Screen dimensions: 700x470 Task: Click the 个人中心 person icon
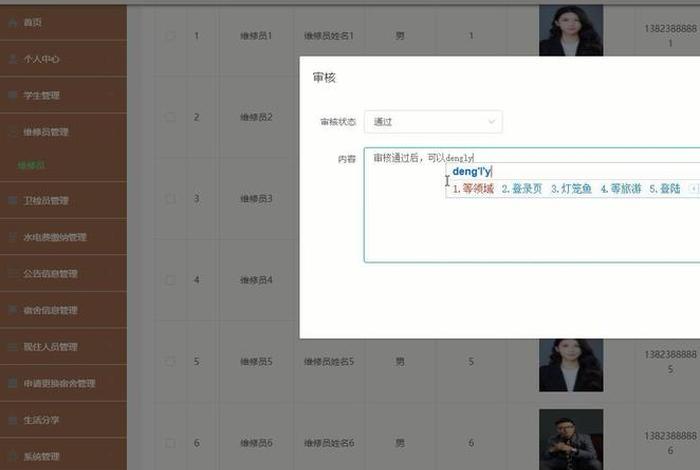coord(13,59)
